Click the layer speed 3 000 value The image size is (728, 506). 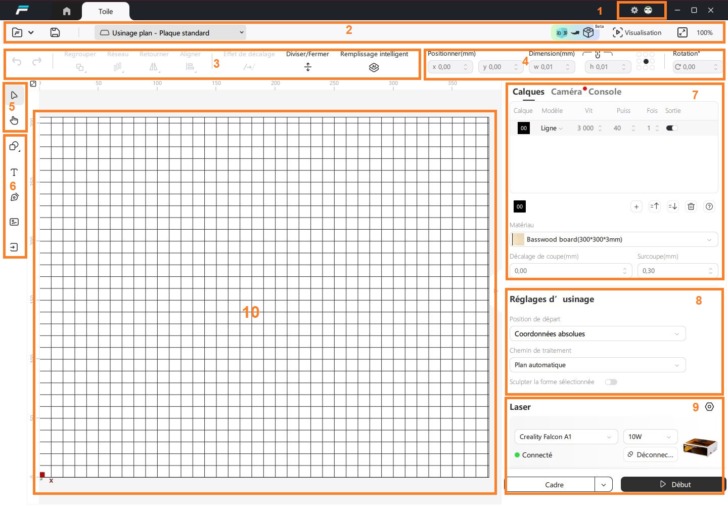pyautogui.click(x=585, y=128)
